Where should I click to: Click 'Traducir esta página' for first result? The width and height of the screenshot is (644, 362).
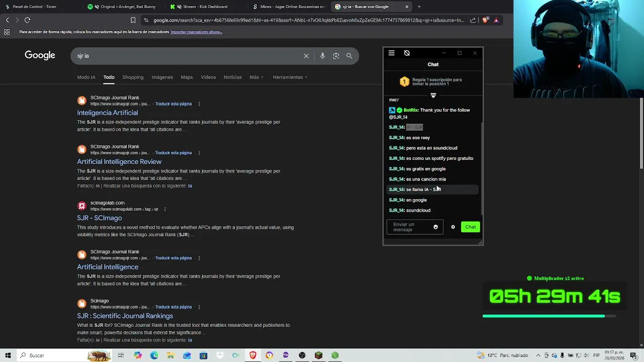click(x=173, y=104)
